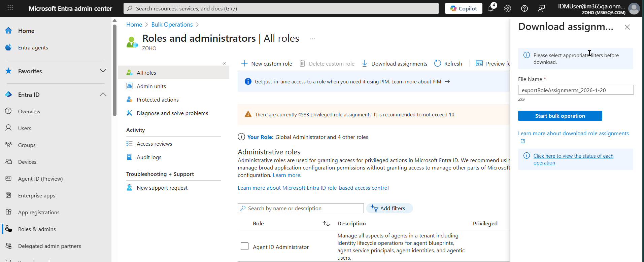Click the Your Role info icon
644x262 pixels.
(241, 137)
